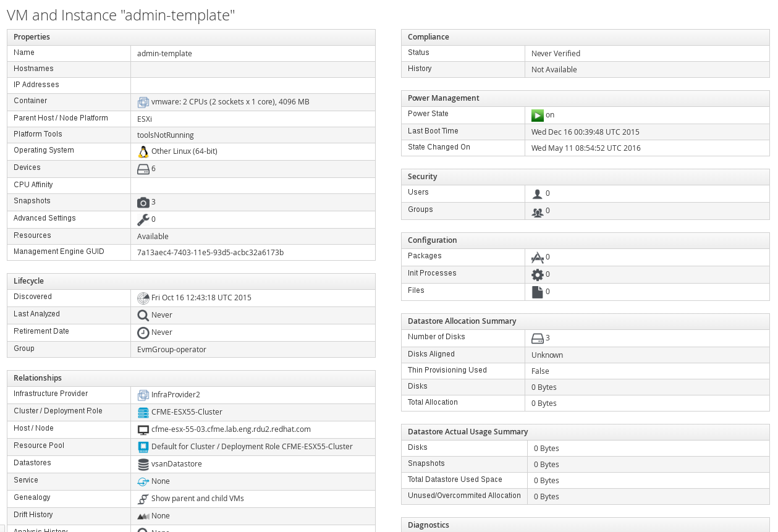The image size is (778, 532).
Task: Click the Number of Disks drive icon
Action: pos(538,338)
